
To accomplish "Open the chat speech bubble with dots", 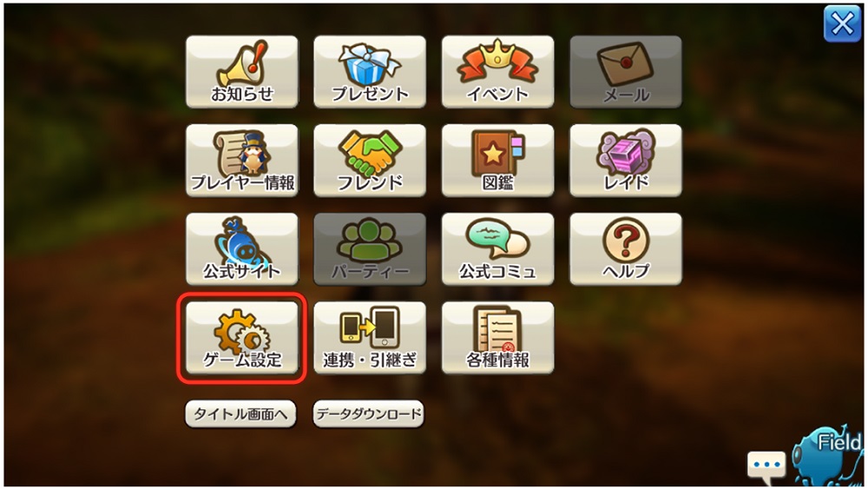I will [x=766, y=466].
